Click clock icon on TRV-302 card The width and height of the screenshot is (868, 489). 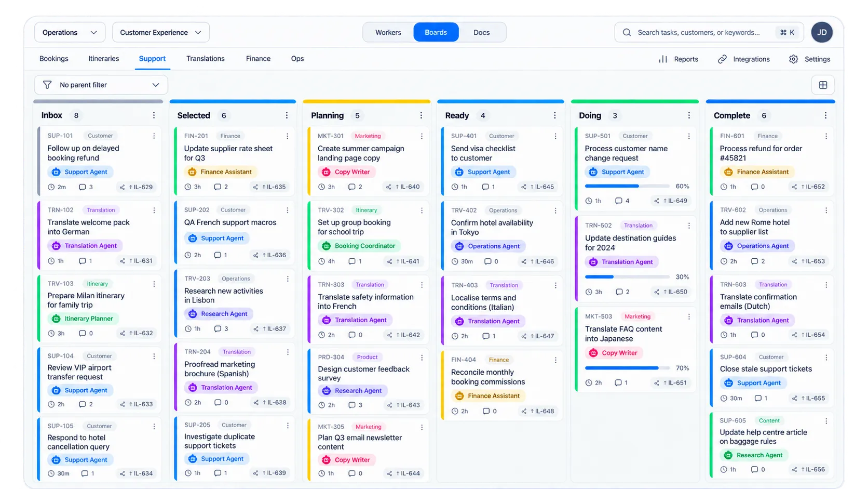coord(321,261)
